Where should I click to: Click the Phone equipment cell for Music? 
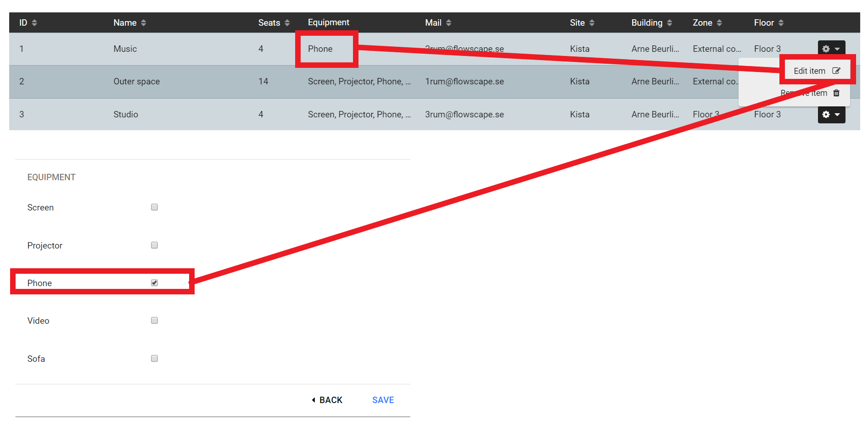pyautogui.click(x=320, y=49)
